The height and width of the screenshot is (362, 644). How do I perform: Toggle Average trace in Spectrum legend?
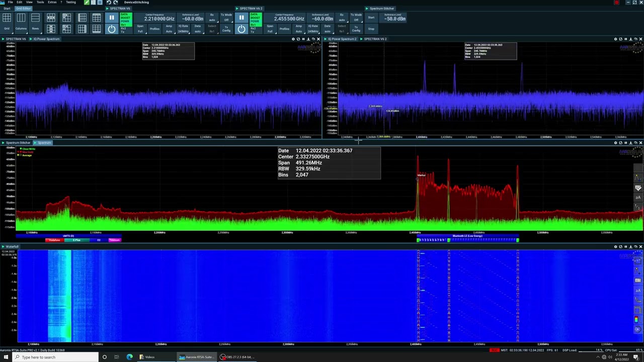click(25, 155)
